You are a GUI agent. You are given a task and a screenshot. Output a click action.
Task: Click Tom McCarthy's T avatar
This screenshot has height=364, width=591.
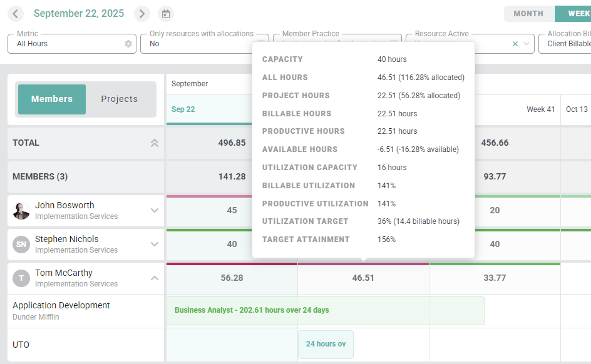[x=21, y=278]
